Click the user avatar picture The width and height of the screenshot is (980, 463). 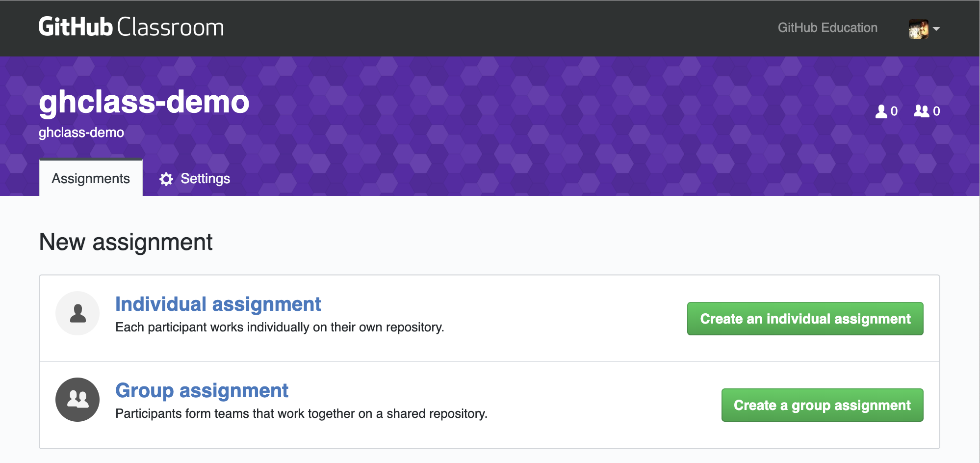918,29
